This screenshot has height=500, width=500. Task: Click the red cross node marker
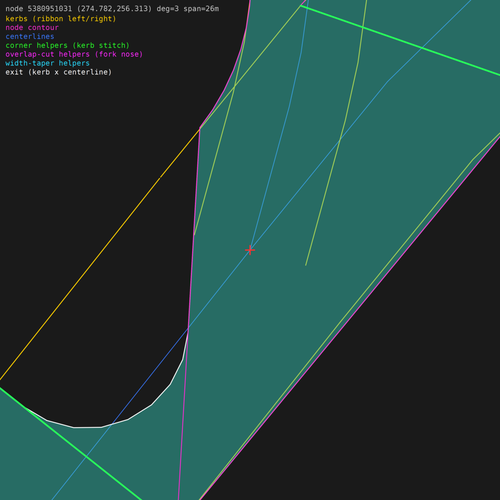[x=250, y=250]
